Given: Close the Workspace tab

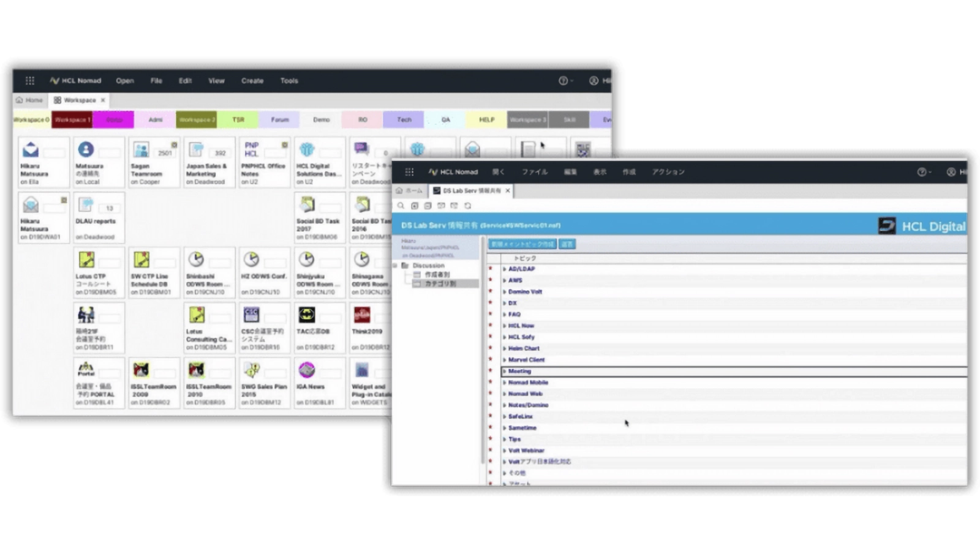Looking at the screenshot, I should click(103, 100).
